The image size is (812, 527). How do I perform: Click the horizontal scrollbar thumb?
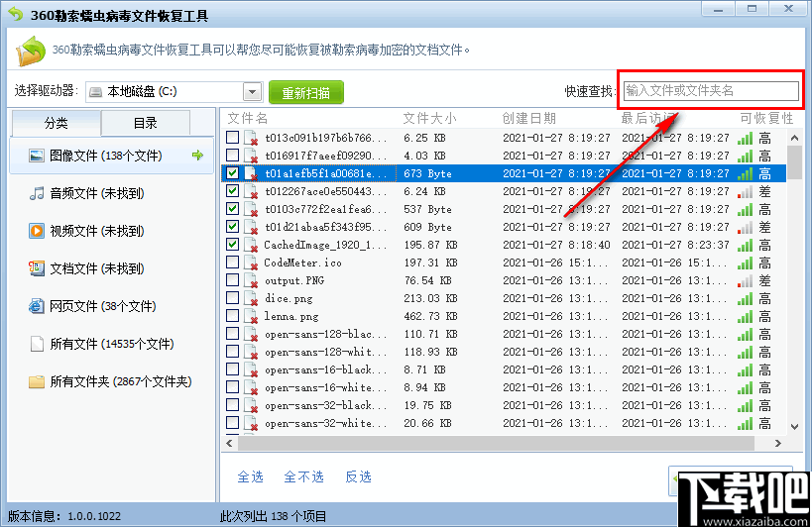pos(496,443)
